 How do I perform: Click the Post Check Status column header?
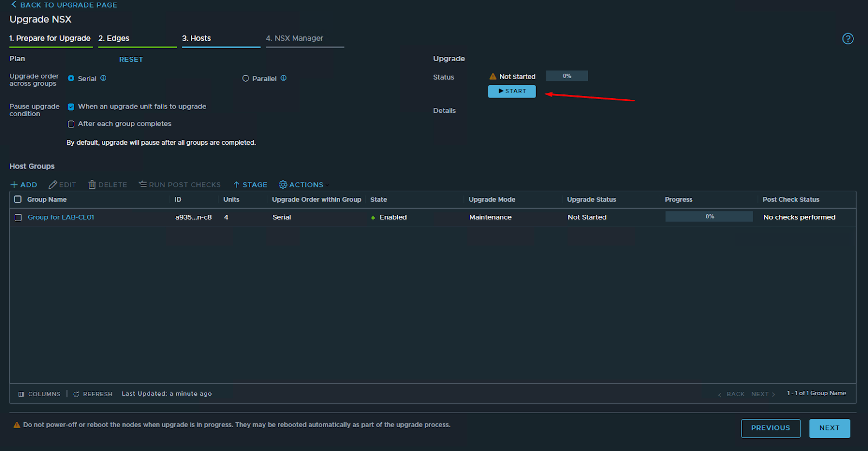coord(791,199)
